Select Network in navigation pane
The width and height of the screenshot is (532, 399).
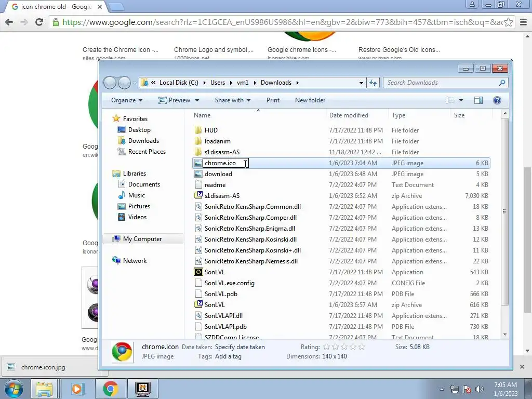pos(135,261)
